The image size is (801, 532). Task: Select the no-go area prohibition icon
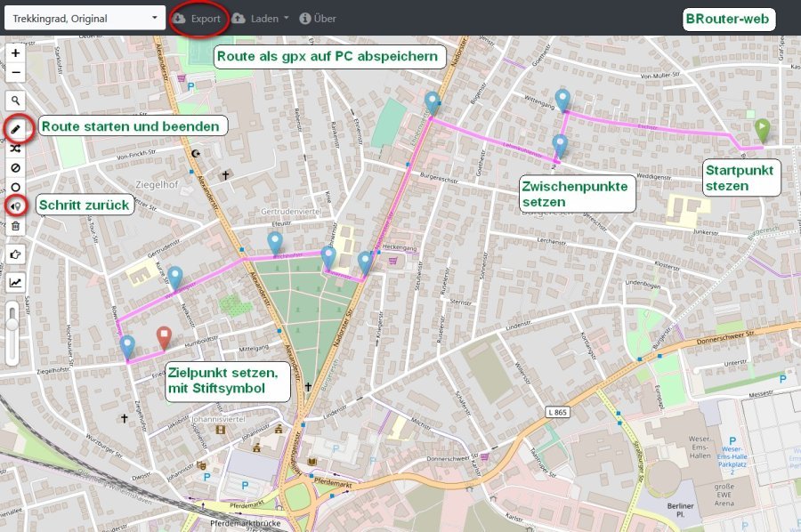pyautogui.click(x=15, y=168)
